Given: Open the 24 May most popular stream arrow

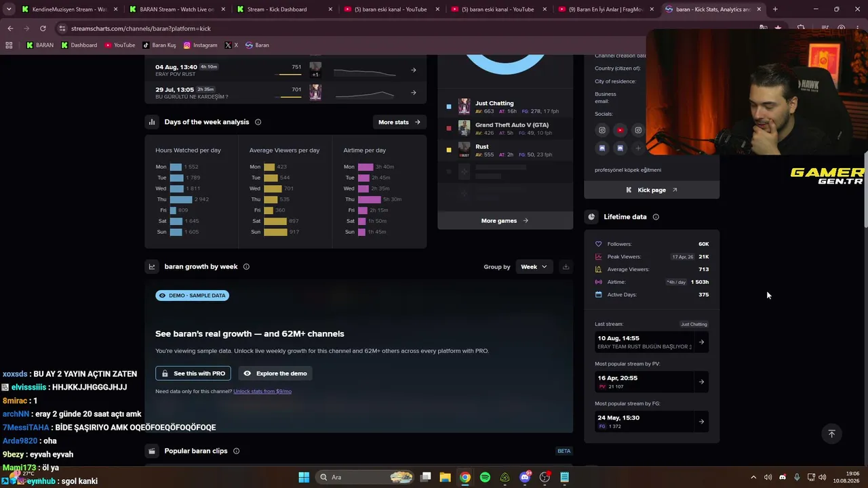Looking at the screenshot, I should (x=702, y=422).
